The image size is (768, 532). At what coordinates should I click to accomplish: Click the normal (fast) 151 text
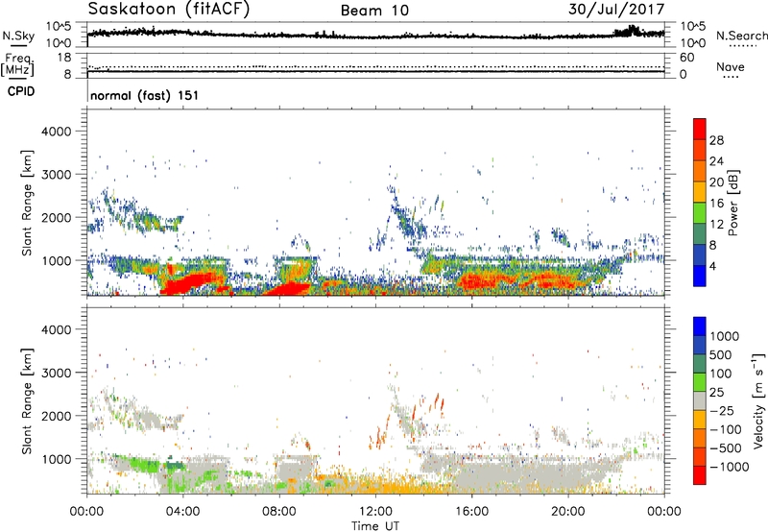point(145,95)
